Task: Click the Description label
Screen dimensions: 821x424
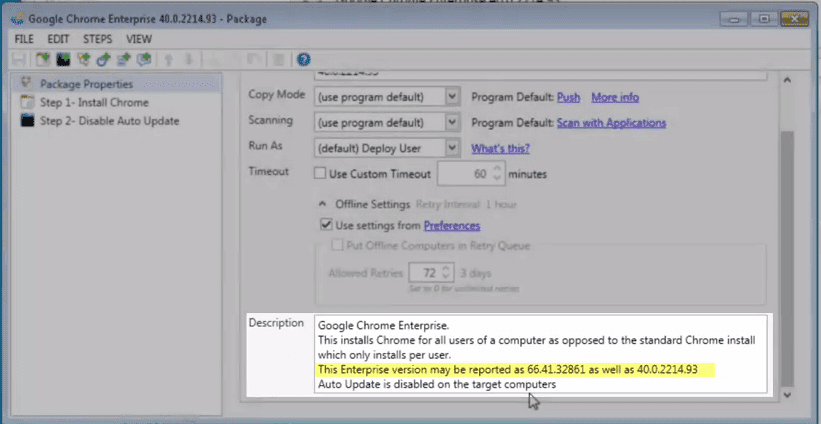Action: click(x=276, y=323)
